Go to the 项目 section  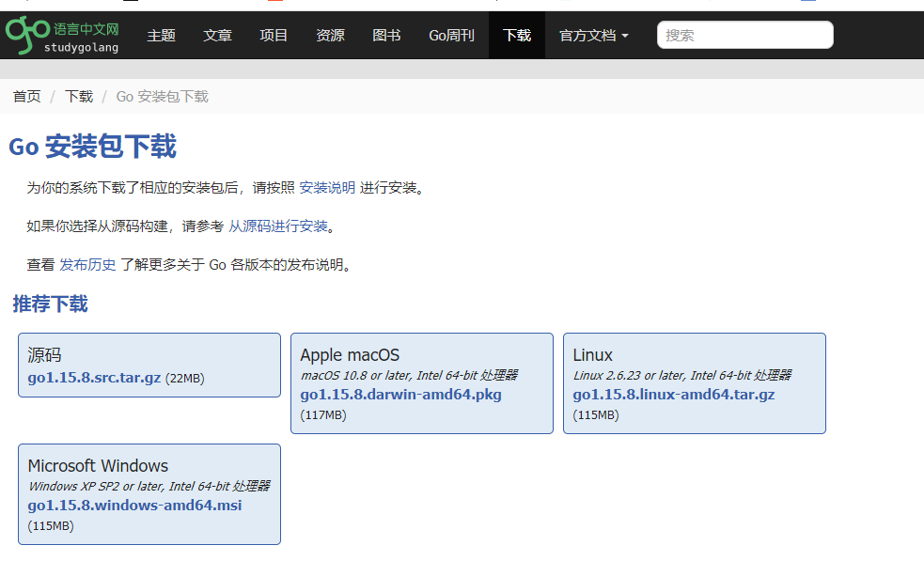point(274,36)
